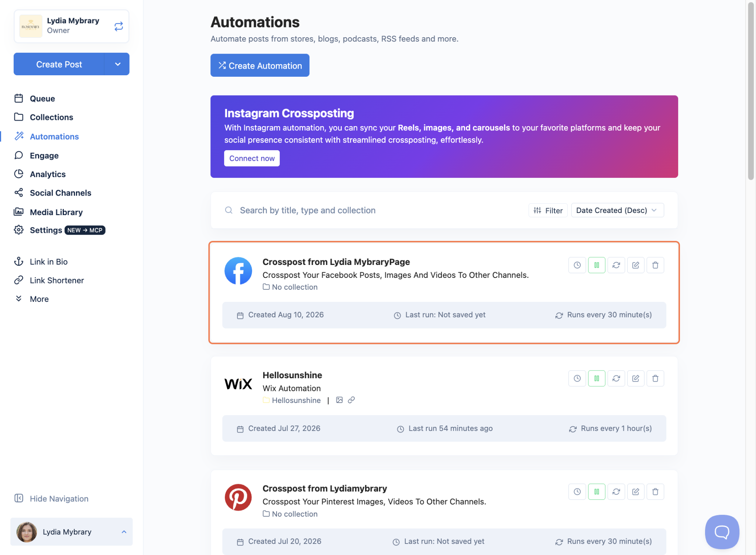Open the Date Created (Desc) sort dropdown
Screen dimensions: 756x555
point(617,210)
